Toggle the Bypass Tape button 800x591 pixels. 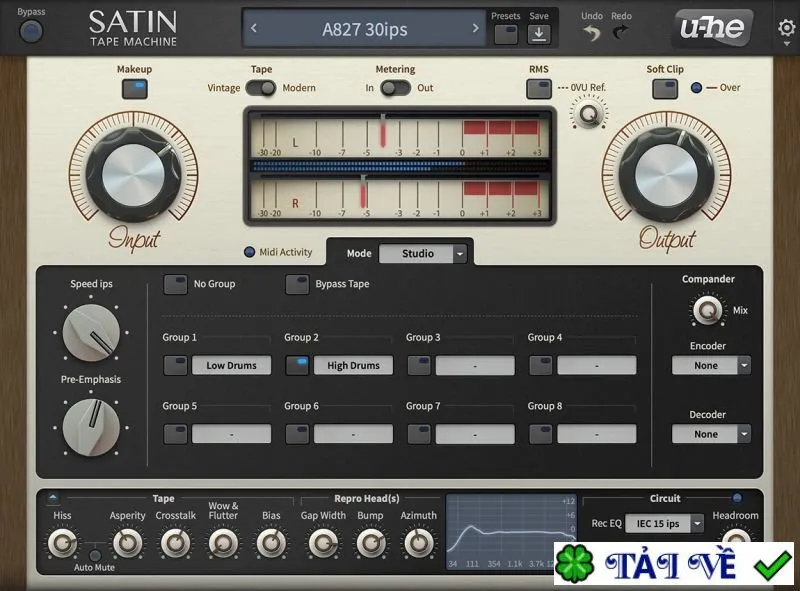tap(297, 284)
